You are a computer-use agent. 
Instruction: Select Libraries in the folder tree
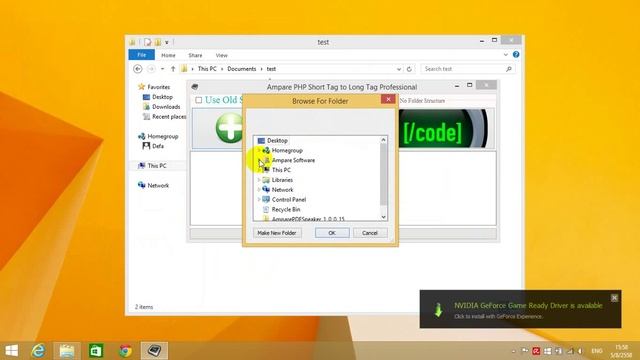tap(282, 180)
